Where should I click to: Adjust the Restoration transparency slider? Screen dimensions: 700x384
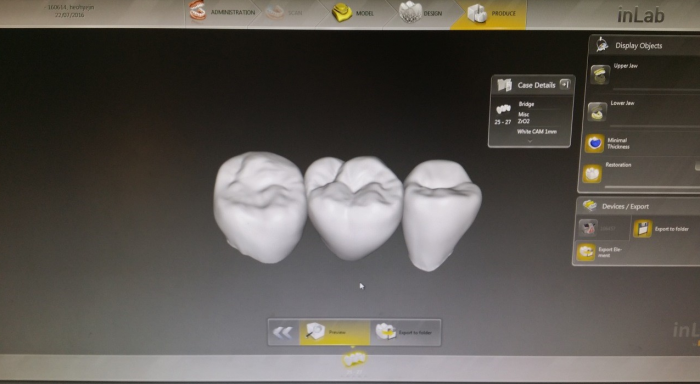[652, 187]
